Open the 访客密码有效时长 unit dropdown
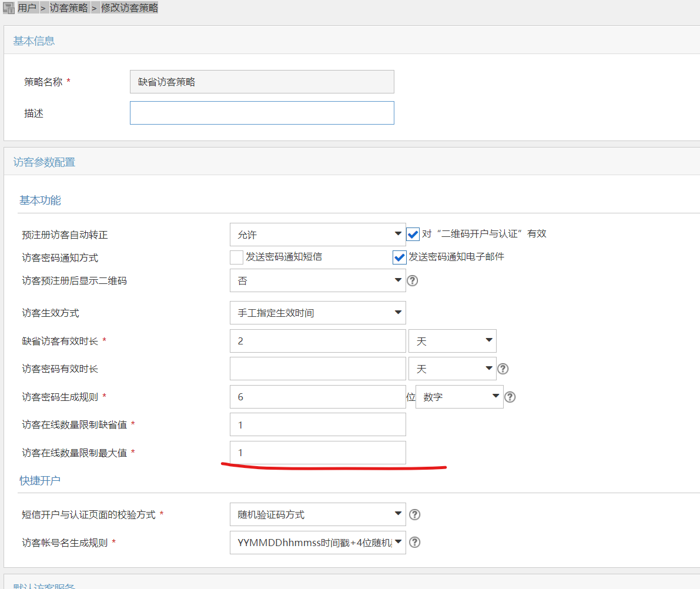Viewport: 700px width, 589px height. coord(452,369)
